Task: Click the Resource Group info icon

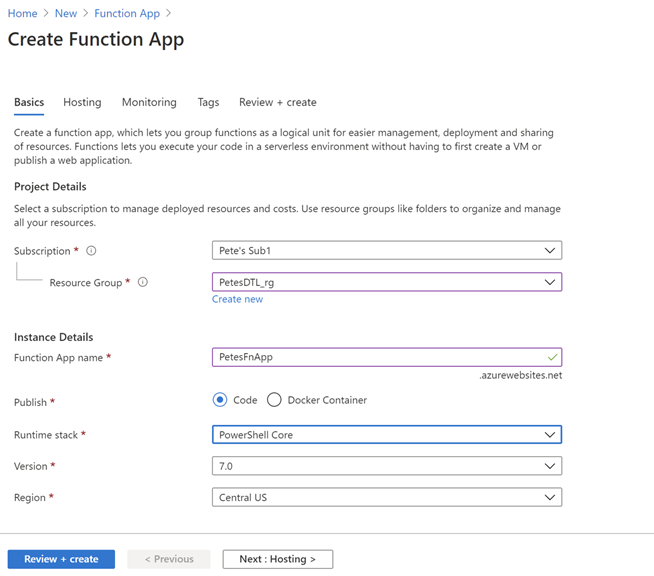Action: pyautogui.click(x=143, y=283)
